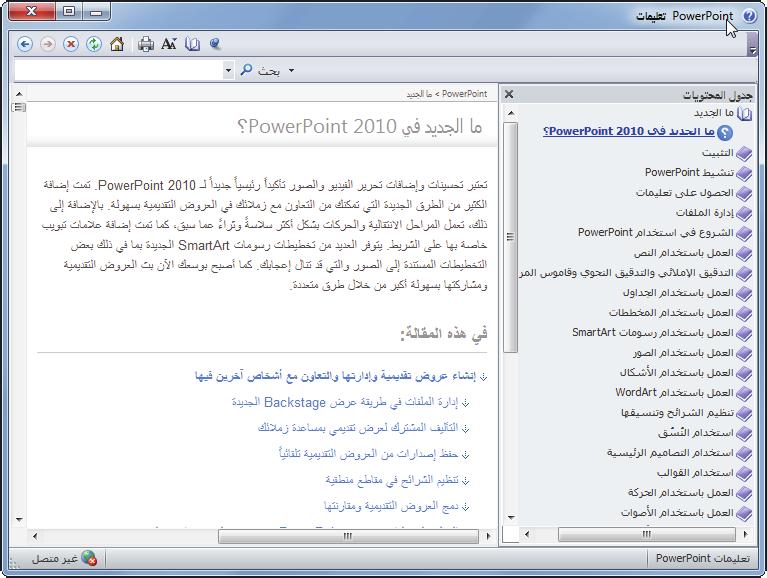This screenshot has height=578, width=767.
Task: Open the ما الجديد في PowerPoint 2010 topic
Action: pyautogui.click(x=629, y=132)
